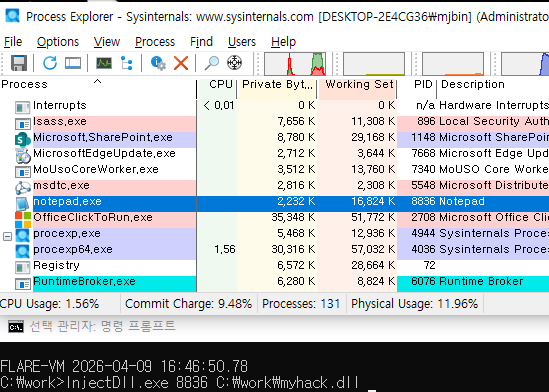Click the Find handle or DLL magnifier icon
This screenshot has height=392, width=549.
click(212, 63)
